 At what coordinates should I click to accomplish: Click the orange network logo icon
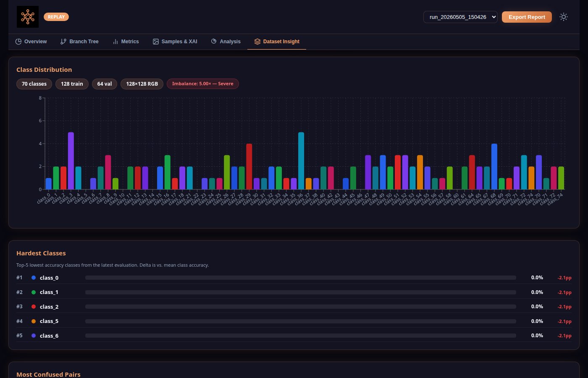[28, 17]
